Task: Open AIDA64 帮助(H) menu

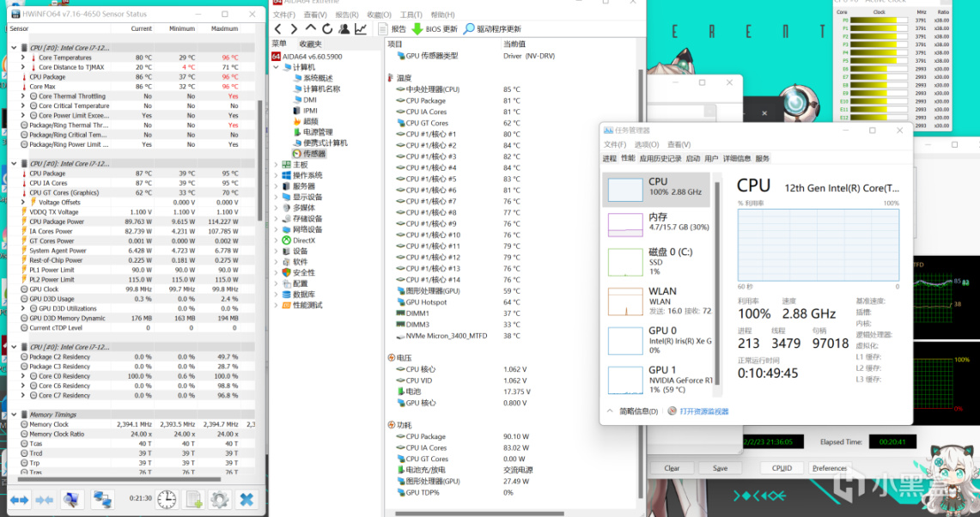Action: [442, 15]
